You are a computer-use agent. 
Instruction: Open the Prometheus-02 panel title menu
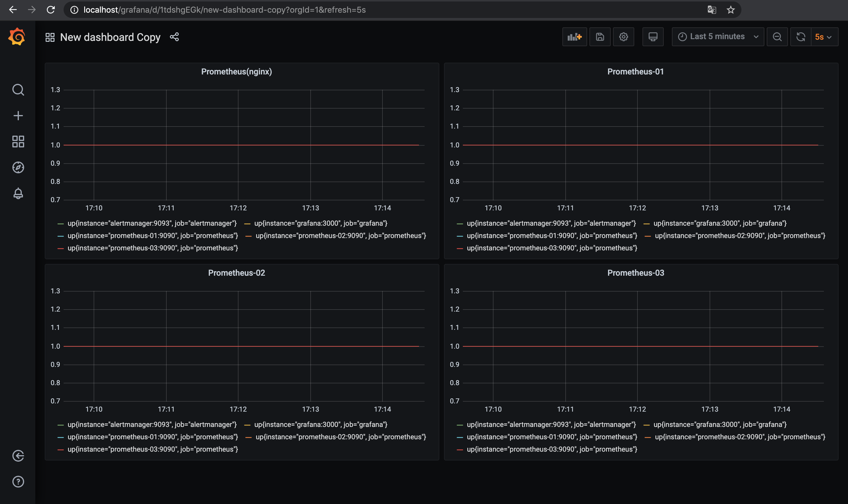236,273
